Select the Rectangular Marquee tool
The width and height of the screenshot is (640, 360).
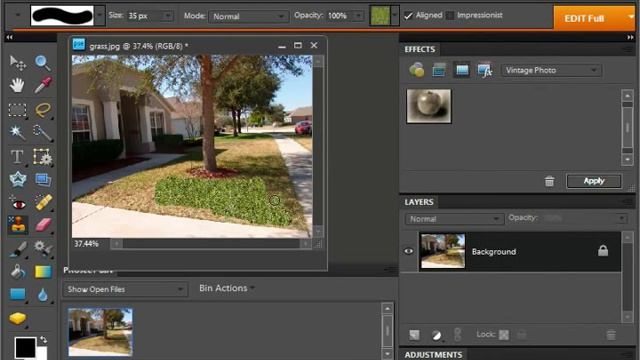[17, 110]
